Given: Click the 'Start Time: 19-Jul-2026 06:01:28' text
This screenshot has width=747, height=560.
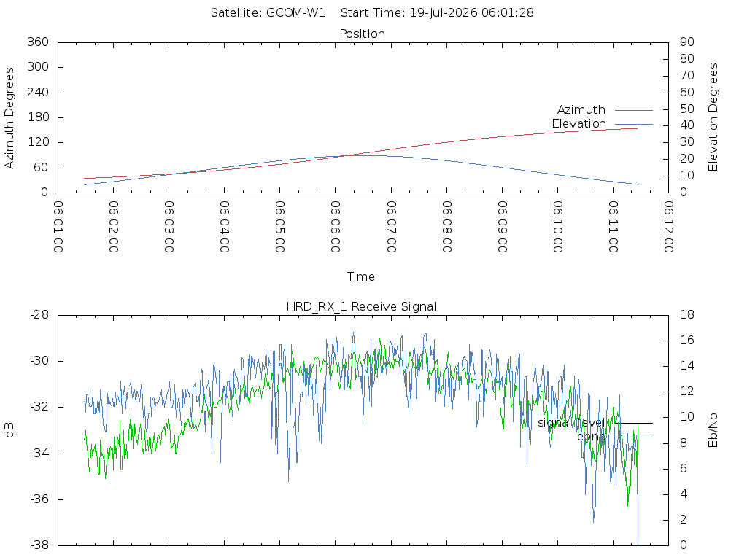Looking at the screenshot, I should [437, 13].
